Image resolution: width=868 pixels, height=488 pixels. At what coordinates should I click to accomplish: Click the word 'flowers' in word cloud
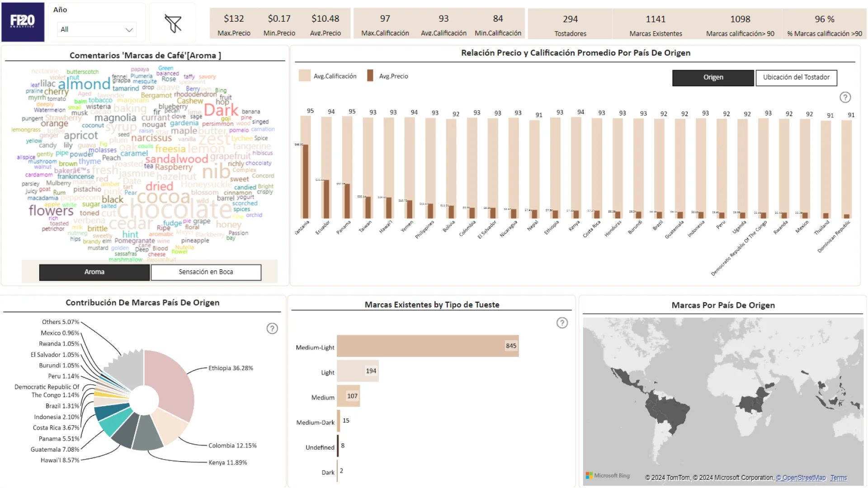(x=51, y=211)
